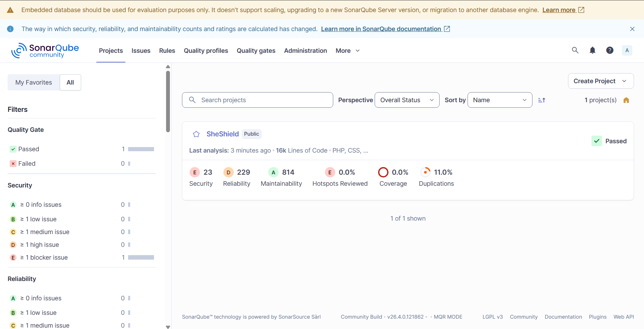Filter by Passed quality gate

pos(82,149)
